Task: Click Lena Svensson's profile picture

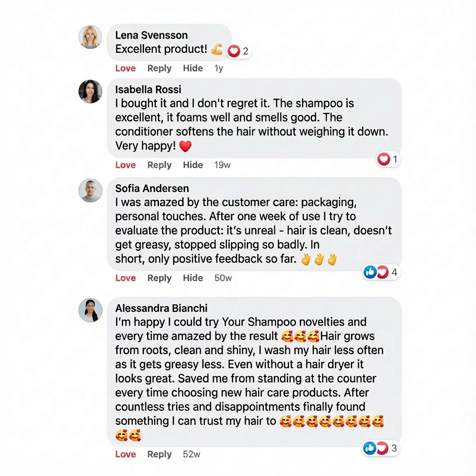Action: point(90,37)
